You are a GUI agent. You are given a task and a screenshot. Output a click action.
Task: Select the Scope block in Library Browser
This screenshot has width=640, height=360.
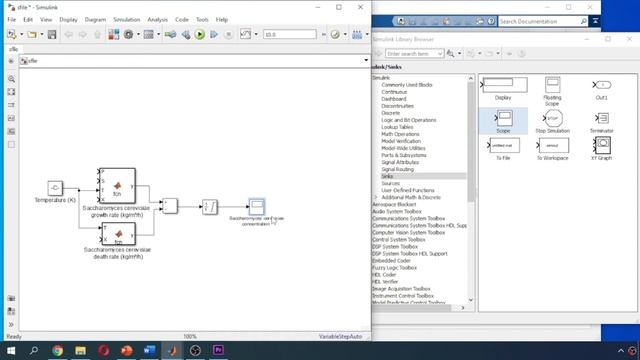click(503, 121)
